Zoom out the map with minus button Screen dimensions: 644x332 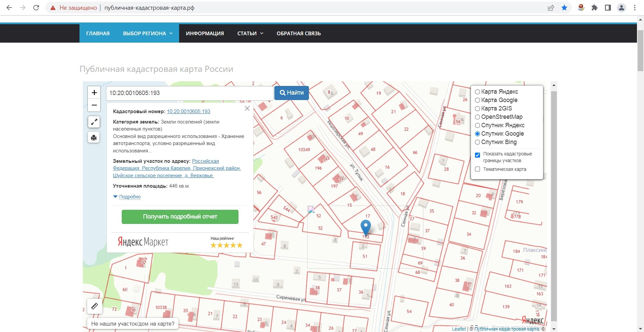(x=94, y=105)
